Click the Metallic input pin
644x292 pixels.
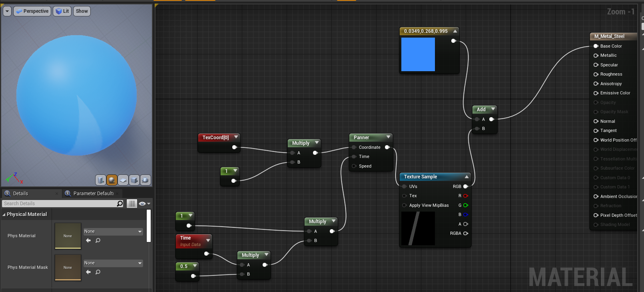pos(596,56)
